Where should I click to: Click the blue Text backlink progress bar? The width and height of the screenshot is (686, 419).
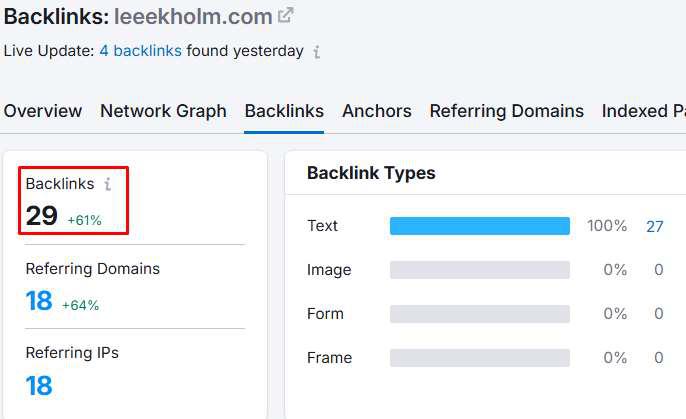pos(479,226)
